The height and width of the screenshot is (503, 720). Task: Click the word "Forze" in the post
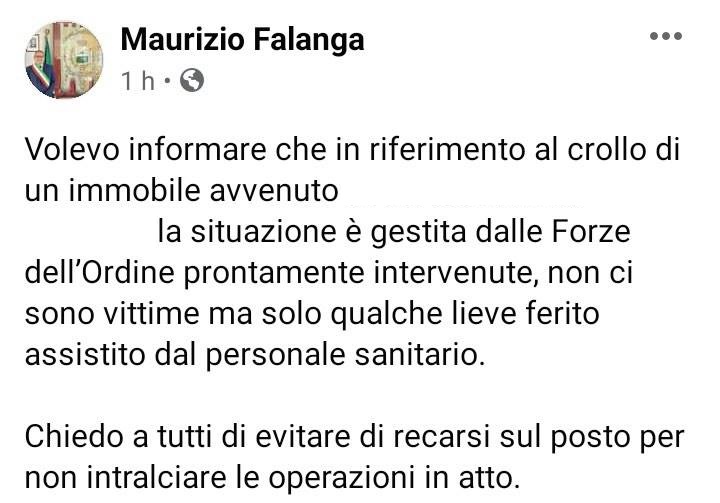tap(591, 232)
